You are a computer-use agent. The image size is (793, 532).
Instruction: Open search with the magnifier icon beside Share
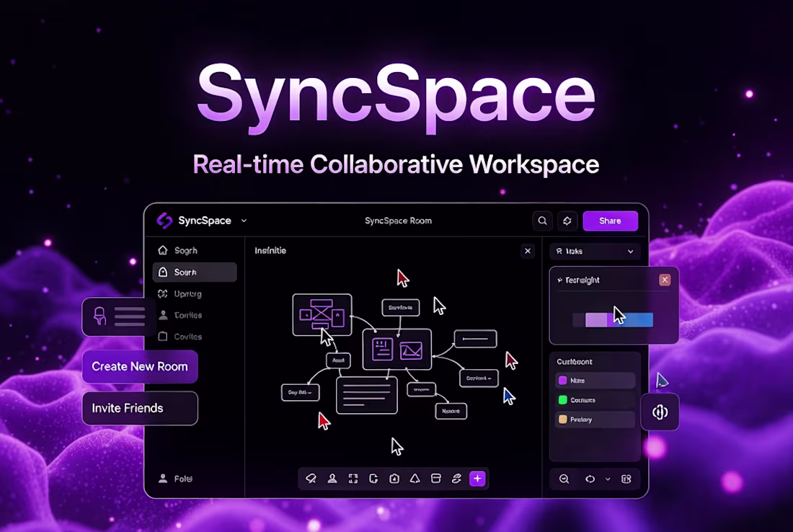point(542,221)
